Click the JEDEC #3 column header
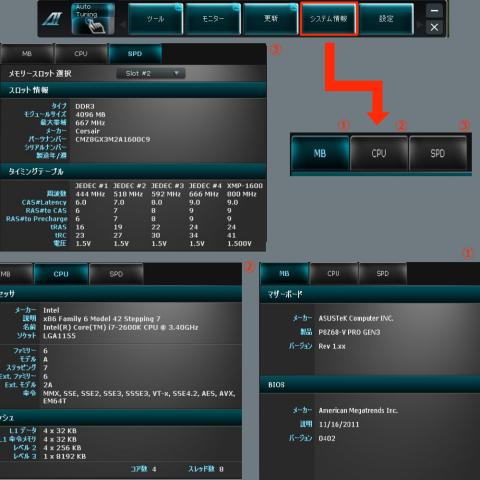This screenshot has width=480, height=480. [x=167, y=186]
